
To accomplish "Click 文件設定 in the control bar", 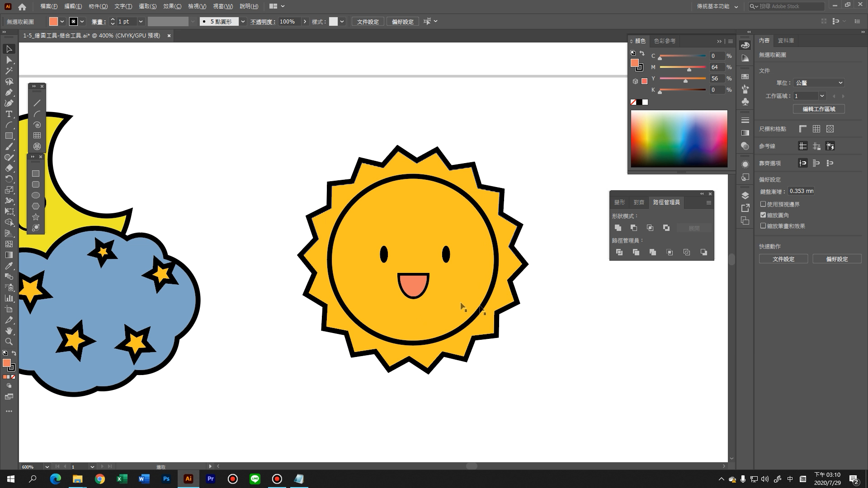I will [x=368, y=22].
